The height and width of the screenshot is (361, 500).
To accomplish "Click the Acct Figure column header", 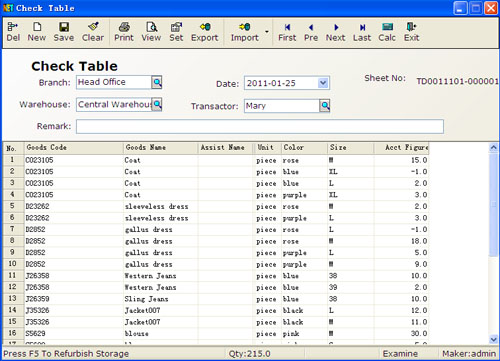I will click(x=401, y=148).
